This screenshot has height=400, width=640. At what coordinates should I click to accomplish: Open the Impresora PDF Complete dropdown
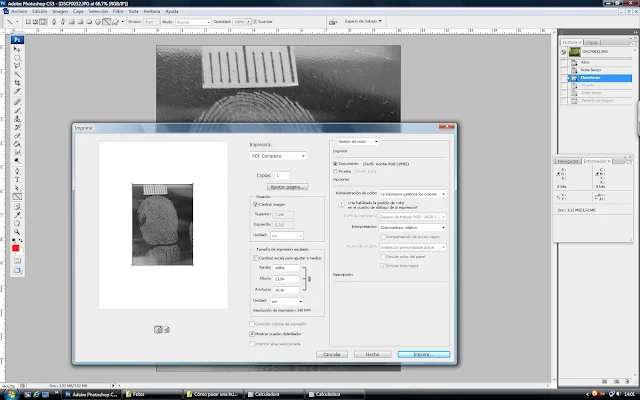278,156
